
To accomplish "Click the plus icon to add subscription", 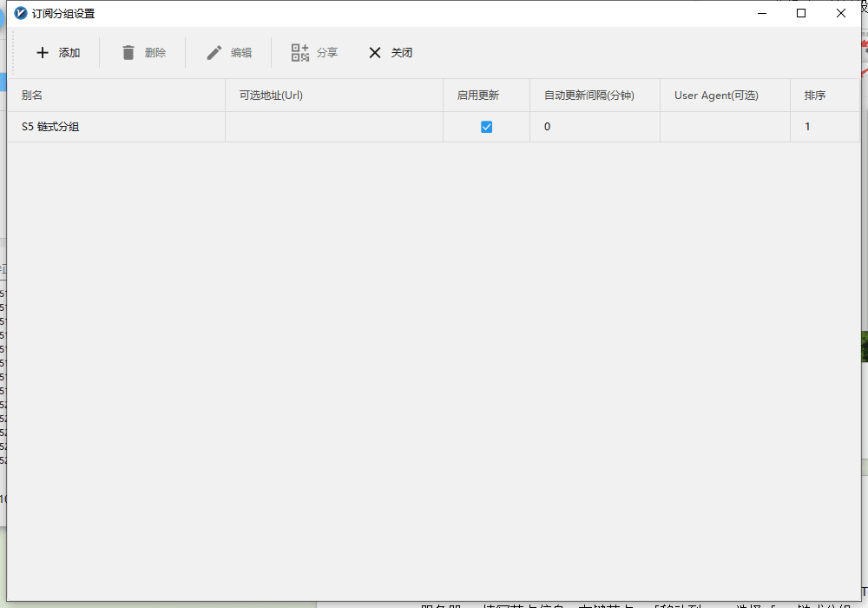I will pos(43,53).
